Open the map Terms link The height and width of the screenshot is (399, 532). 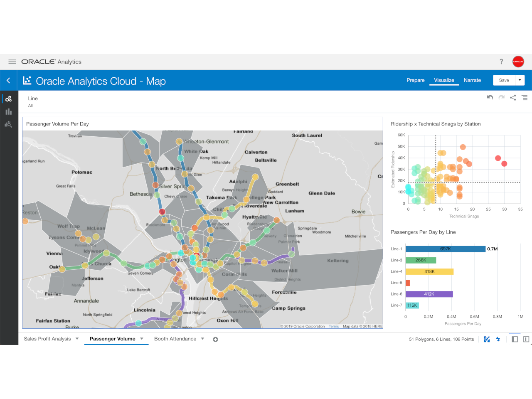(334, 326)
